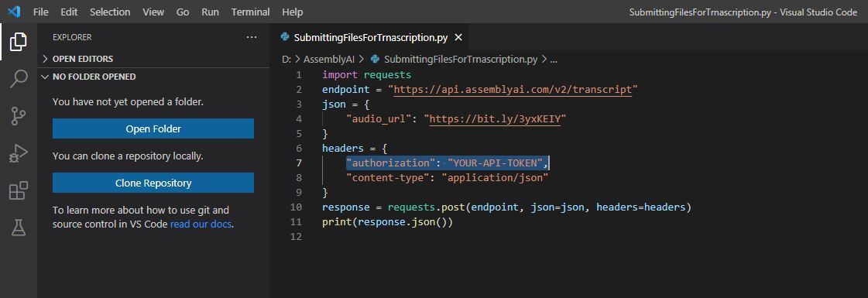Click Python icon in breadcrumb path

pos(375,59)
